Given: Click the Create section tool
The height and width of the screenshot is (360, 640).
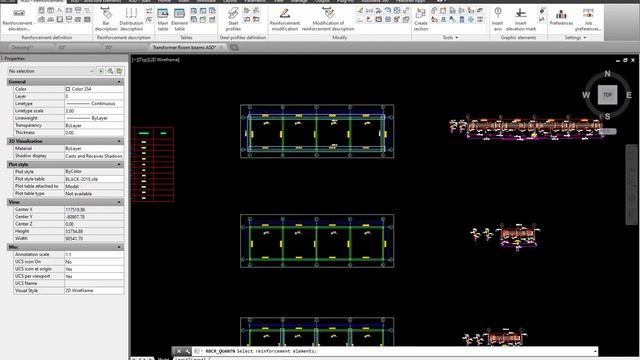Looking at the screenshot, I should pos(421,19).
